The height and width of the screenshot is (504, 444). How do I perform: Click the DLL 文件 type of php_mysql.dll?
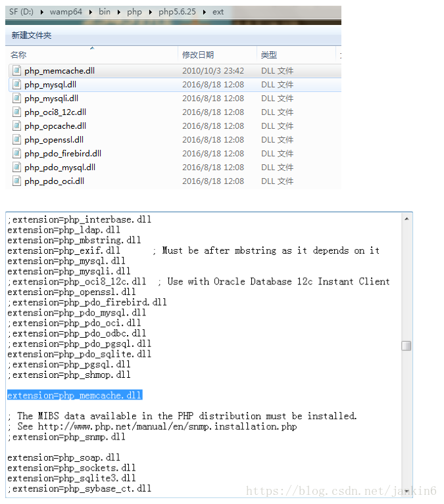[277, 85]
